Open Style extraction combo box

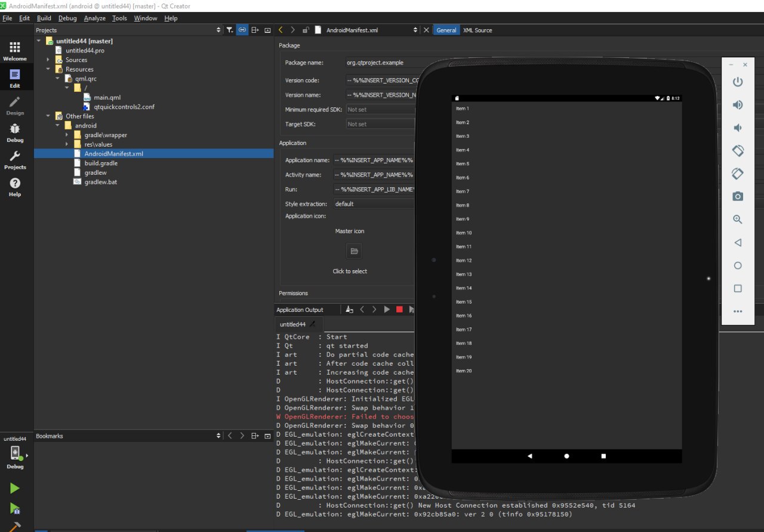tap(374, 204)
